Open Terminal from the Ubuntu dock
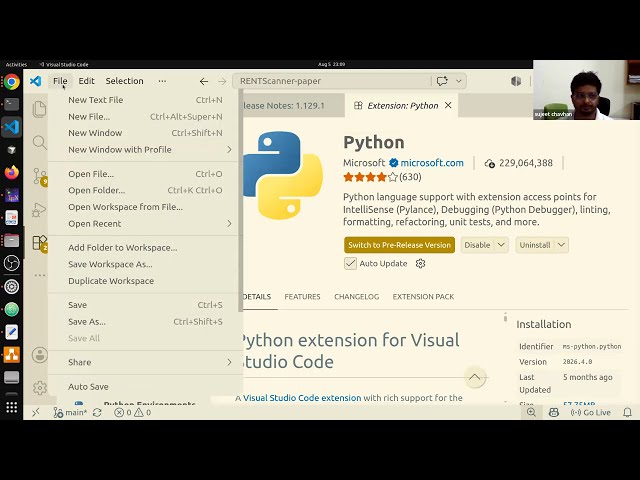The width and height of the screenshot is (640, 480). 11,104
